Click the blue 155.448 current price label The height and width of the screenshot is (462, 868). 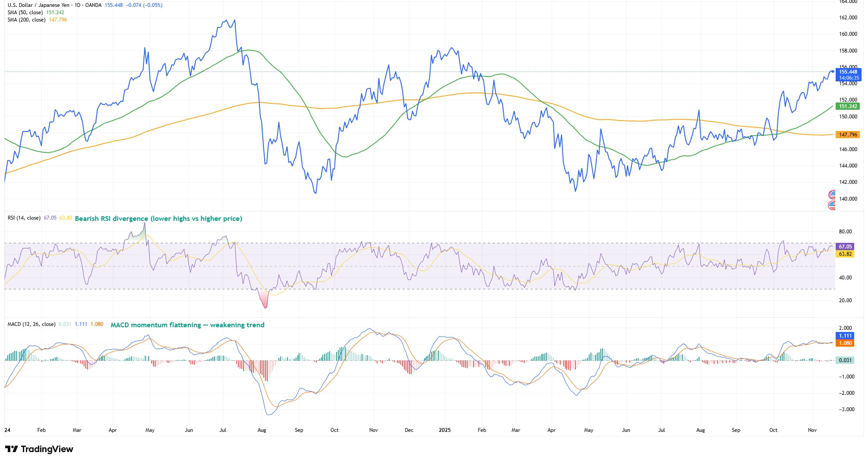pos(848,72)
